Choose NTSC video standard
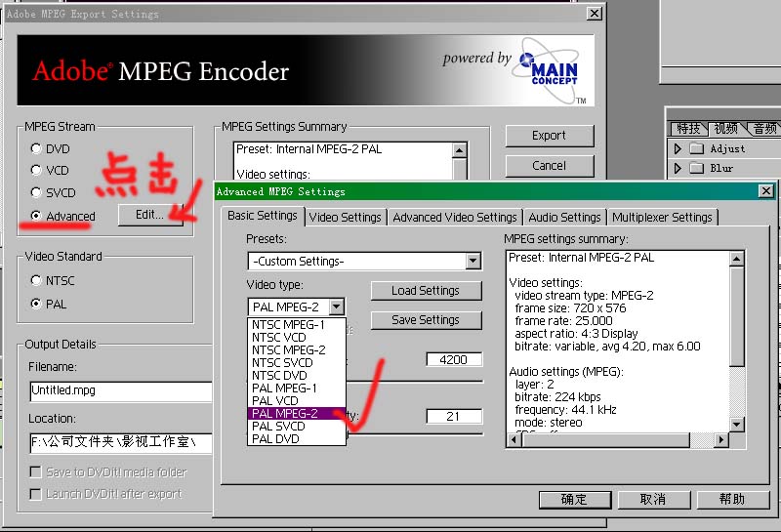Image resolution: width=781 pixels, height=532 pixels. [x=36, y=280]
